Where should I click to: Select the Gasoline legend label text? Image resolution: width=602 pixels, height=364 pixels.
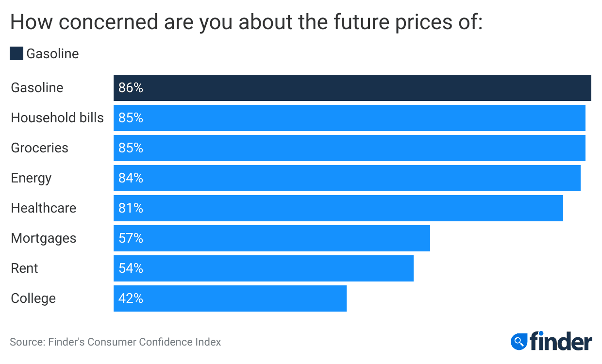click(52, 53)
